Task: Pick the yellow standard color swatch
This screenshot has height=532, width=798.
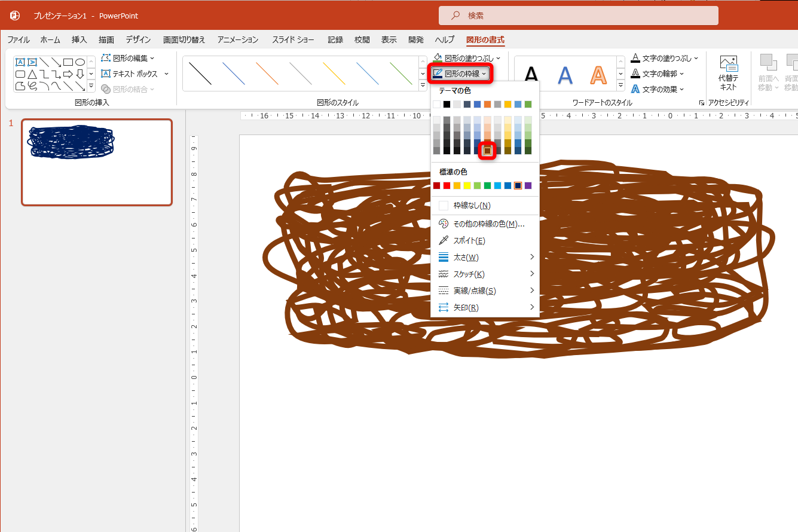Action: pyautogui.click(x=467, y=185)
